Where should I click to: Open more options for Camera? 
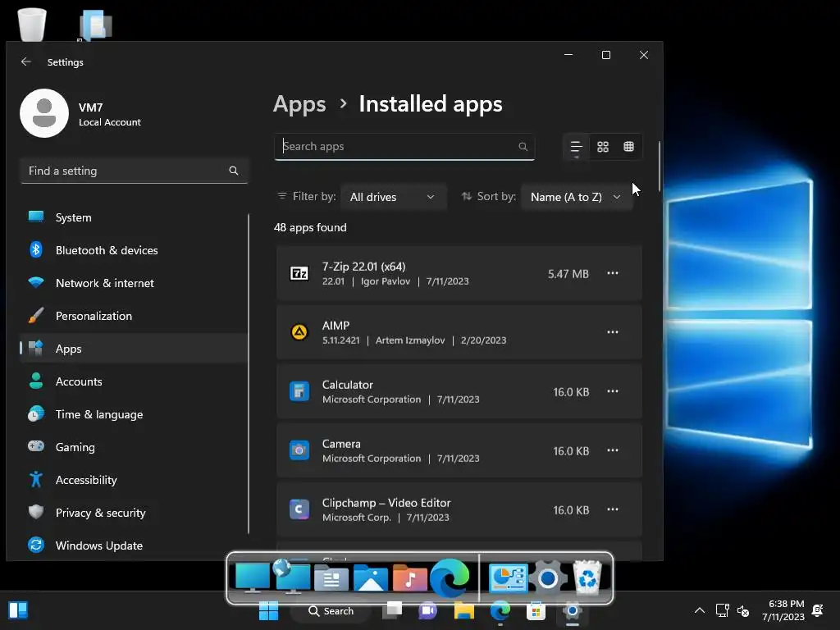click(613, 450)
